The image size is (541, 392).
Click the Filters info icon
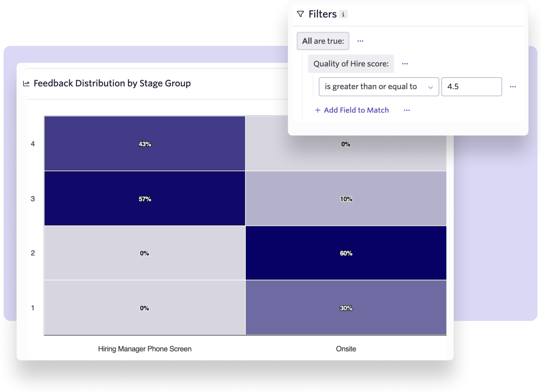(x=343, y=14)
